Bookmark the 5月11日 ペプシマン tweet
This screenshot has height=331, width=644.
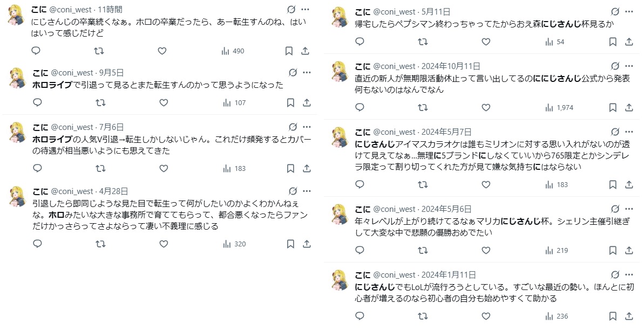613,42
